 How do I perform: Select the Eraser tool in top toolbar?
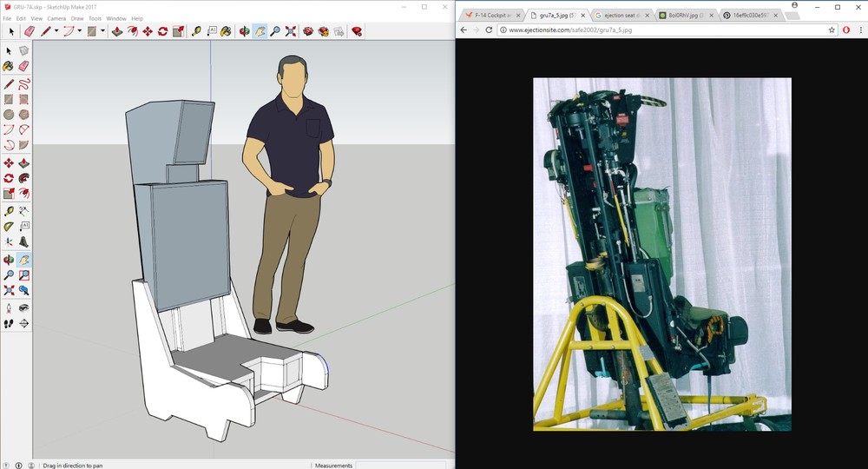29,31
